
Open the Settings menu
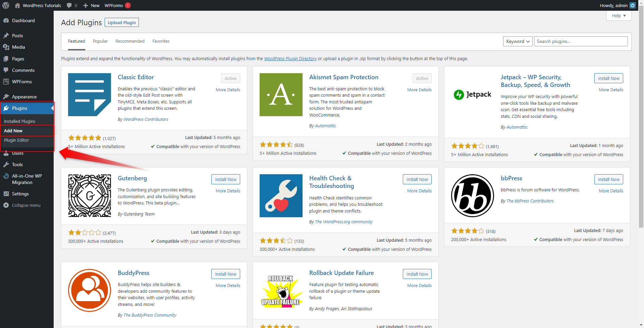pos(27,194)
